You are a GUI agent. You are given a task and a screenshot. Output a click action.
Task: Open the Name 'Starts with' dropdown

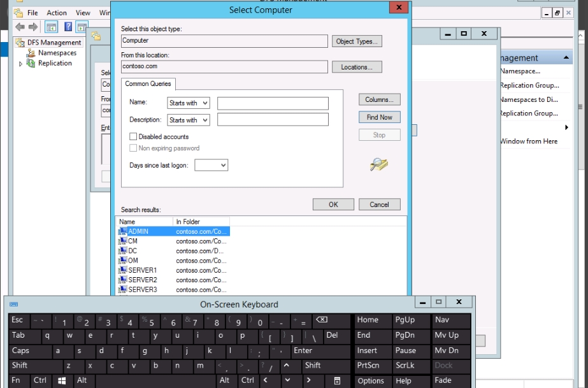[x=189, y=103]
